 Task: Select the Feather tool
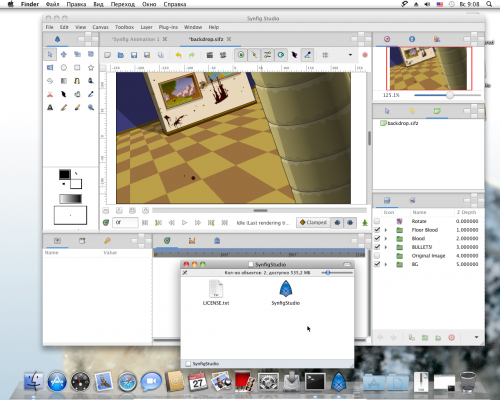pos(64,94)
